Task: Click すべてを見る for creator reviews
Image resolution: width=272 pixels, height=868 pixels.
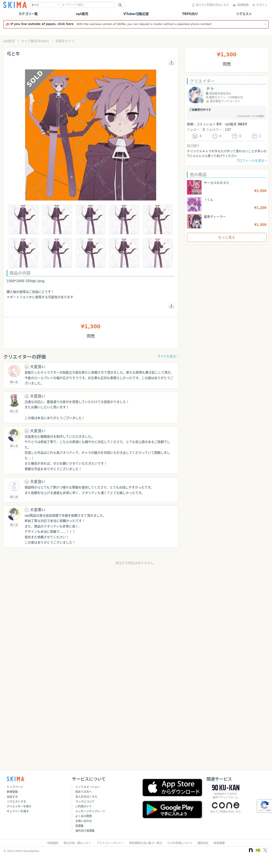Action: coord(168,356)
